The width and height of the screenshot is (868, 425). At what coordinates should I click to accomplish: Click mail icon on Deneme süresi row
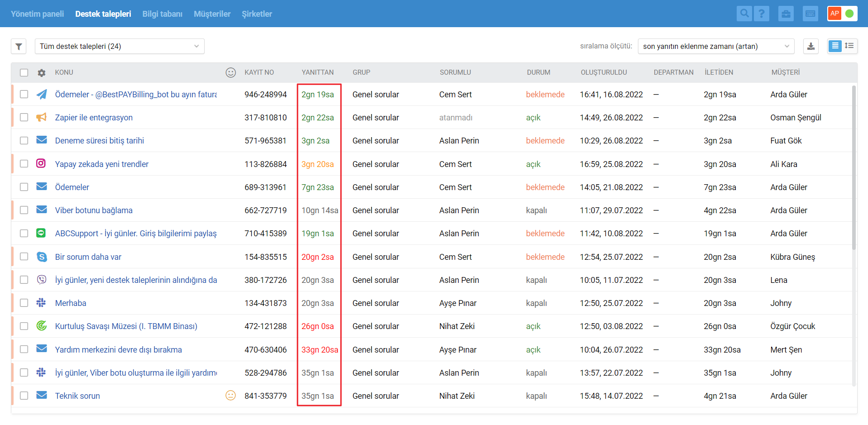[42, 140]
